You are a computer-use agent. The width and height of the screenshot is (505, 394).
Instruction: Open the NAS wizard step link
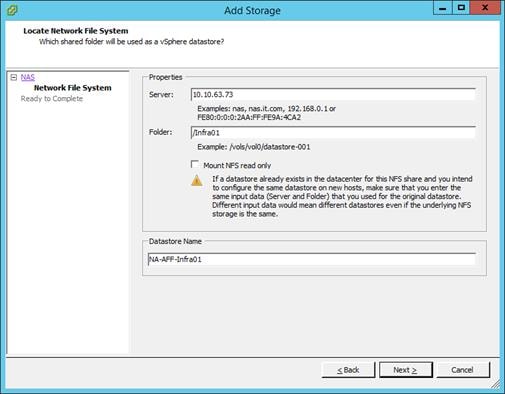(x=28, y=77)
